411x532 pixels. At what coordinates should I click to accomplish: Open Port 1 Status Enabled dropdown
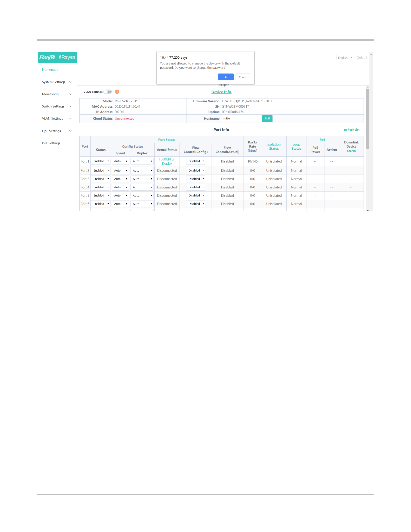point(101,161)
